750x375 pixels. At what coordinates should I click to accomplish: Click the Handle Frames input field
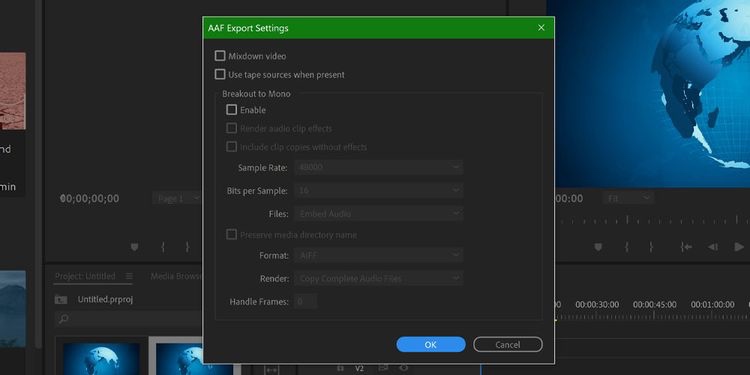[x=305, y=302]
